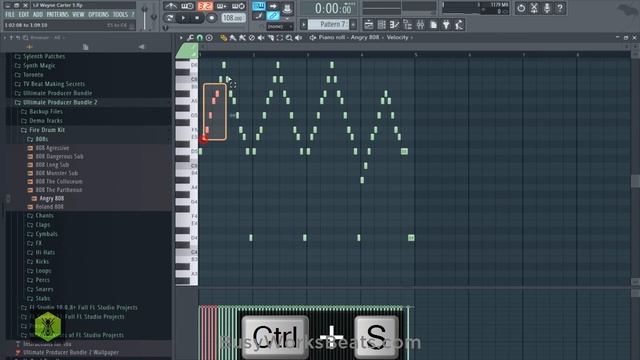The width and height of the screenshot is (640, 360).
Task: Click the tempo tapper icon
Action: click(x=459, y=25)
